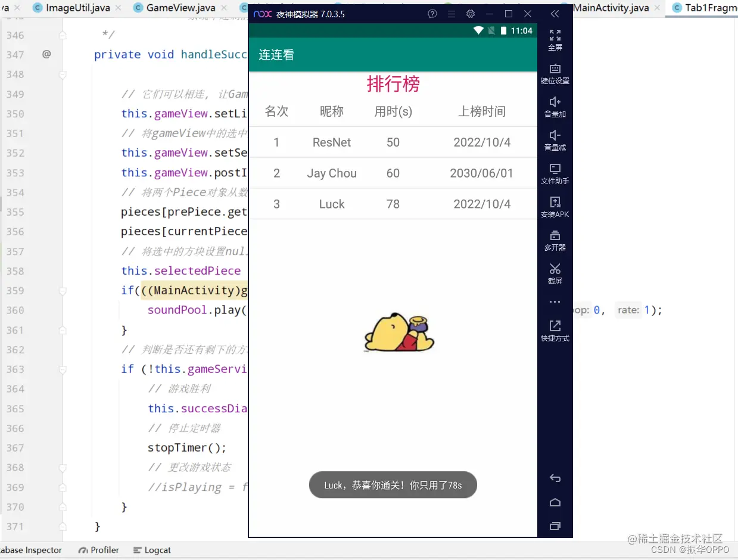Install an APK using 安装APK
This screenshot has width=738, height=560.
pos(555,207)
